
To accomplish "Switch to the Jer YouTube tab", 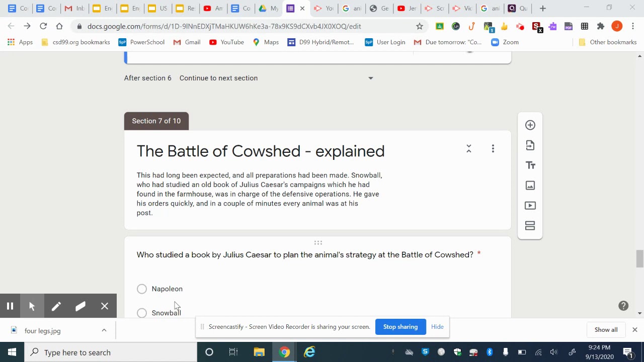I will click(407, 9).
